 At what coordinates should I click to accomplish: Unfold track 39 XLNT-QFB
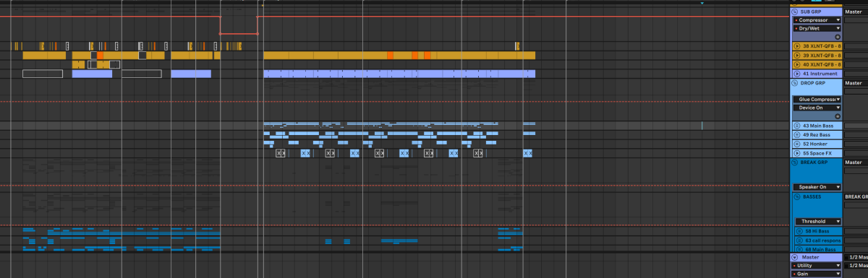797,55
